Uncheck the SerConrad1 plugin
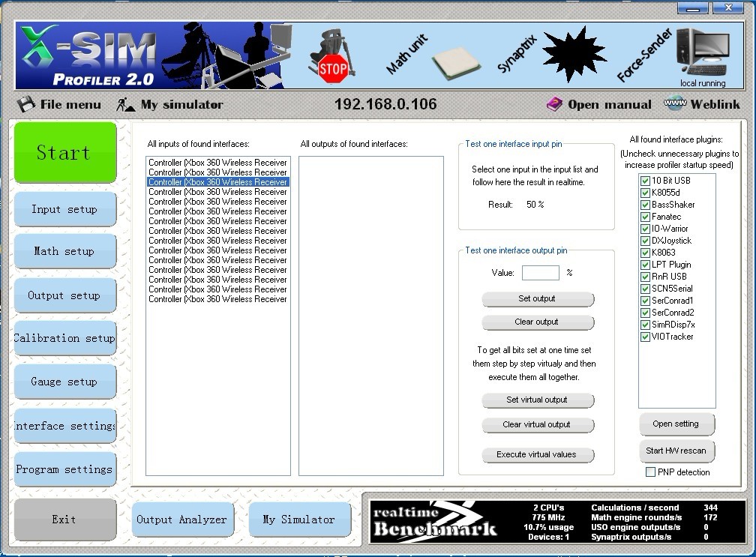The image size is (756, 557). [645, 301]
